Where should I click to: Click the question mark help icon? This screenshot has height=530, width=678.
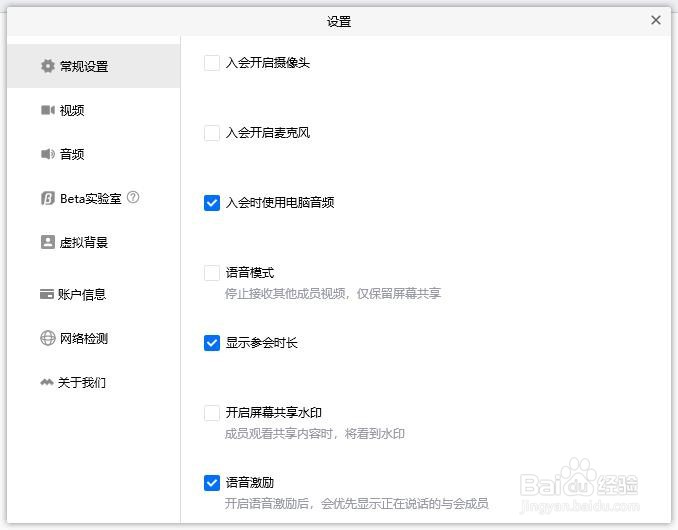coord(133,197)
